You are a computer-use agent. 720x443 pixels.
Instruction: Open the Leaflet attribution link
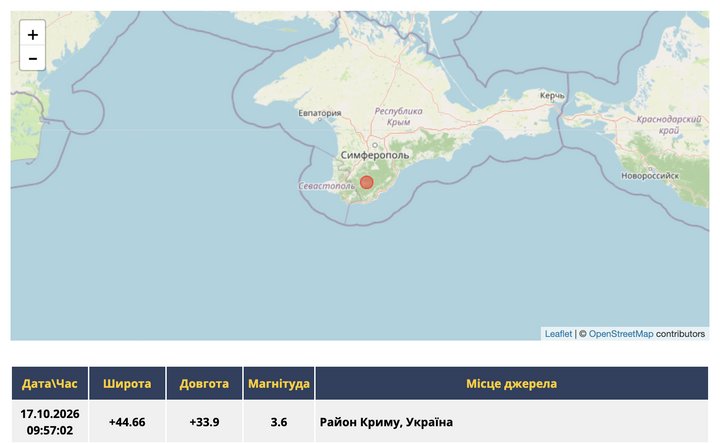pyautogui.click(x=558, y=334)
